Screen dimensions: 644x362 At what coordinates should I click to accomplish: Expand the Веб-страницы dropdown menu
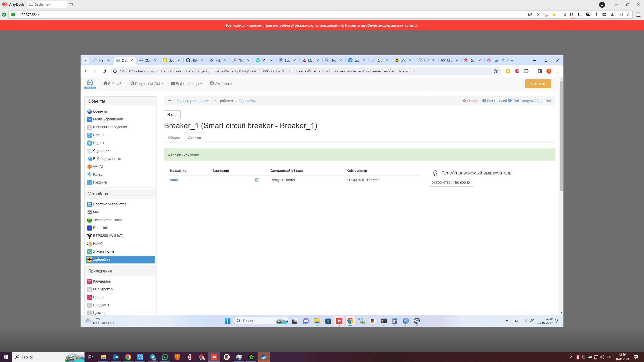[187, 84]
